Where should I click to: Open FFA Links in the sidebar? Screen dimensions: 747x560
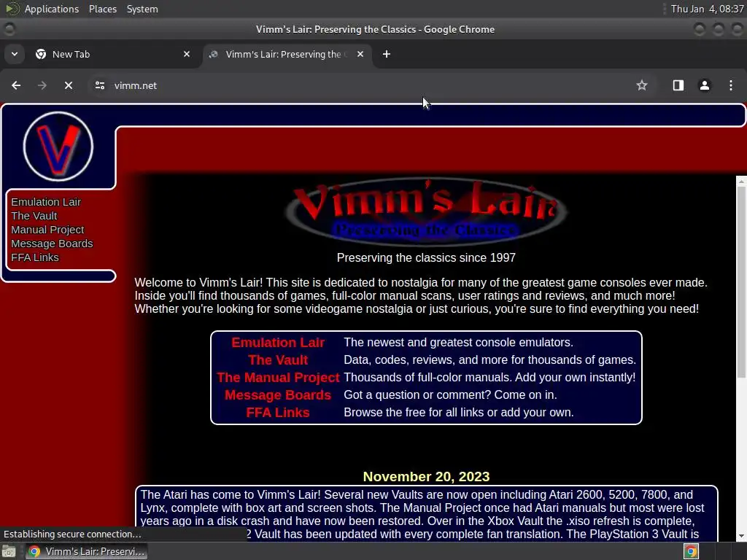point(35,257)
